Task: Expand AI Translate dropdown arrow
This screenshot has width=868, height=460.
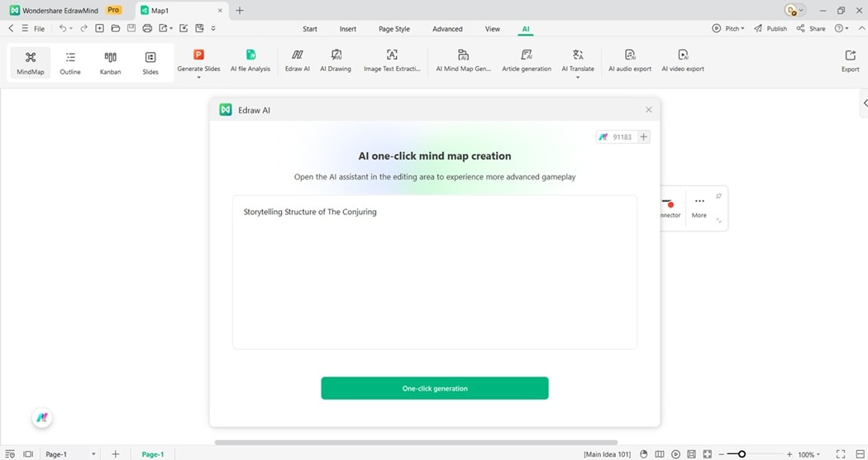Action: point(578,78)
